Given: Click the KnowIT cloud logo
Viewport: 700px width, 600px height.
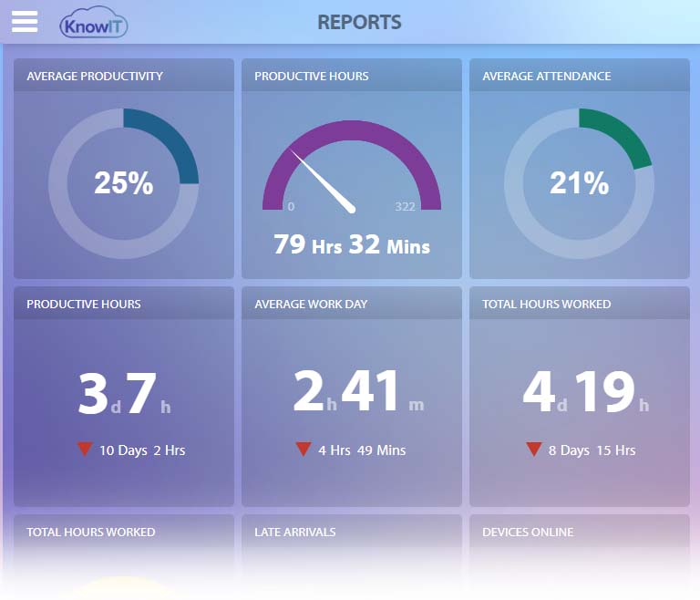Looking at the screenshot, I should point(94,23).
